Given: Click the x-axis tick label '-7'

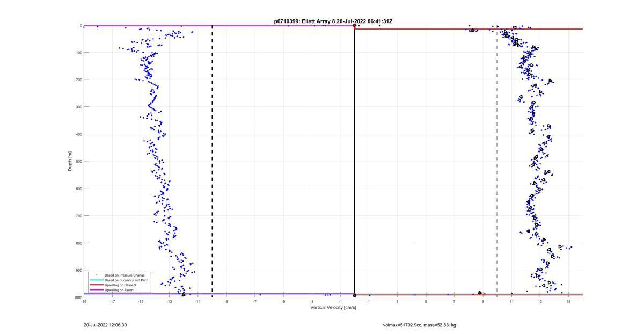Looking at the screenshot, I should pos(254,302).
